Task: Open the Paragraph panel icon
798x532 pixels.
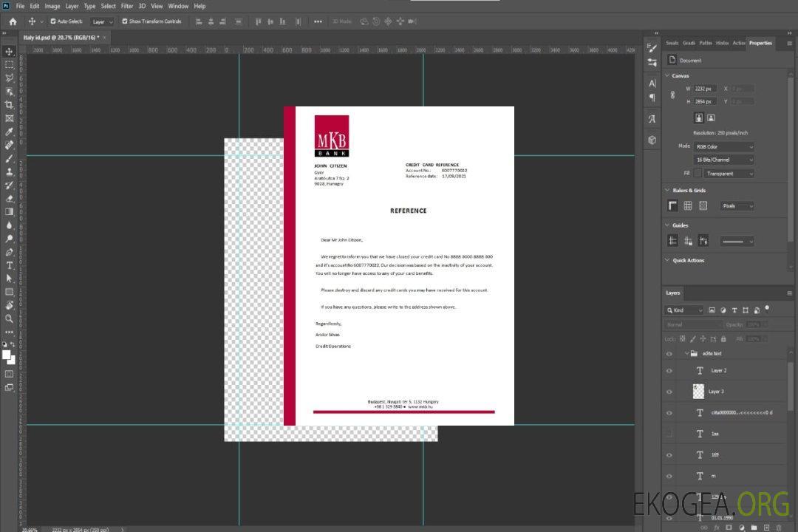Action: pos(652,98)
